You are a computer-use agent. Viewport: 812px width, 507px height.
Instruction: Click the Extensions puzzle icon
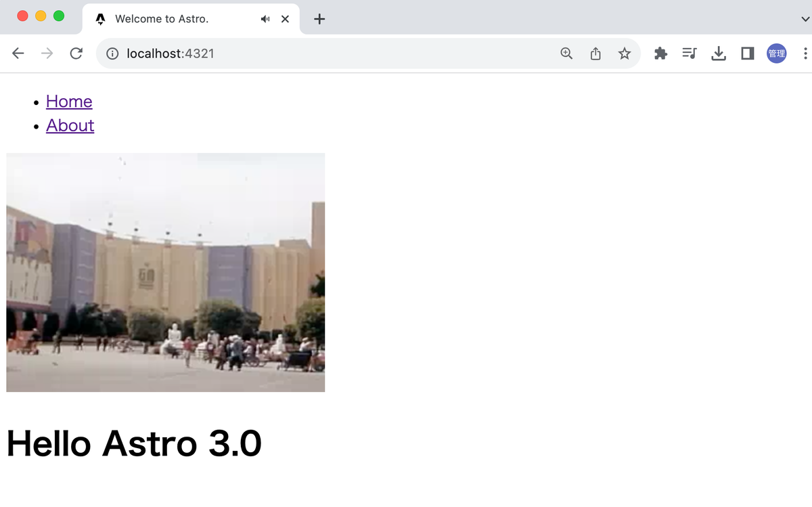(x=660, y=53)
